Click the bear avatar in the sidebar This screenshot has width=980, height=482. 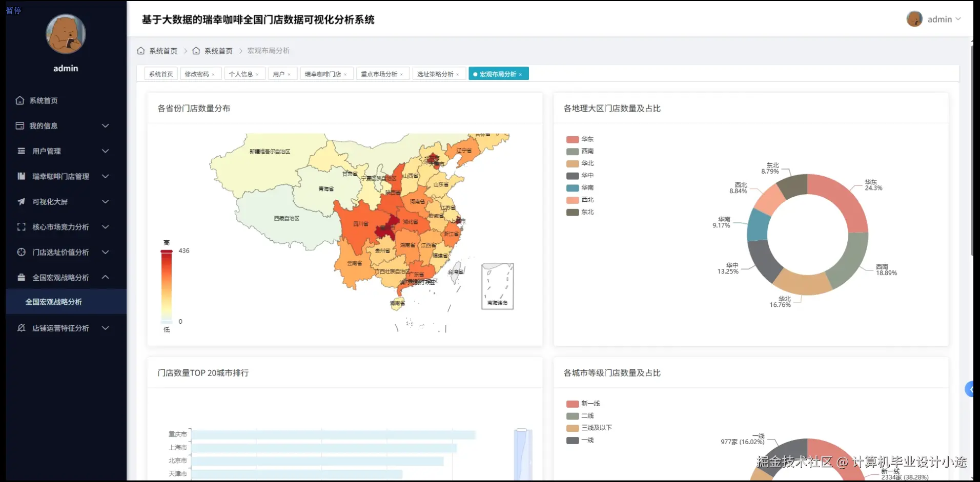pyautogui.click(x=66, y=34)
